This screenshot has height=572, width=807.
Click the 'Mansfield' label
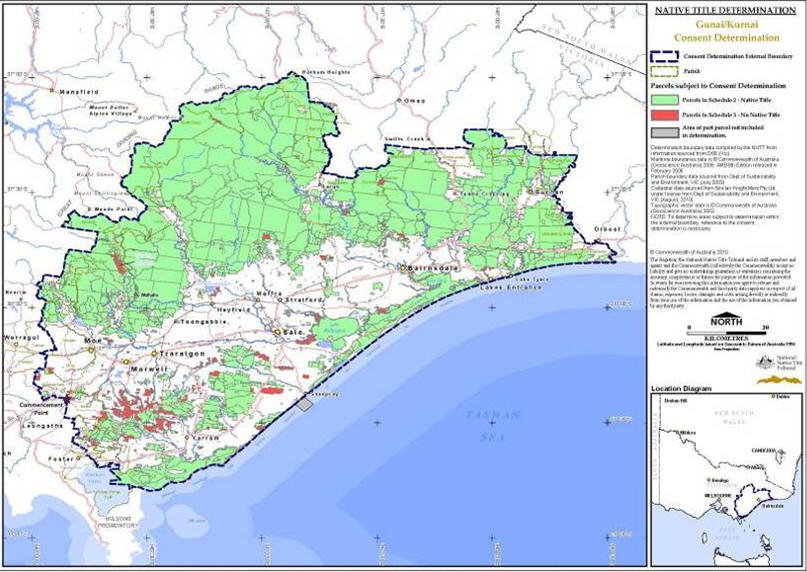coord(79,92)
